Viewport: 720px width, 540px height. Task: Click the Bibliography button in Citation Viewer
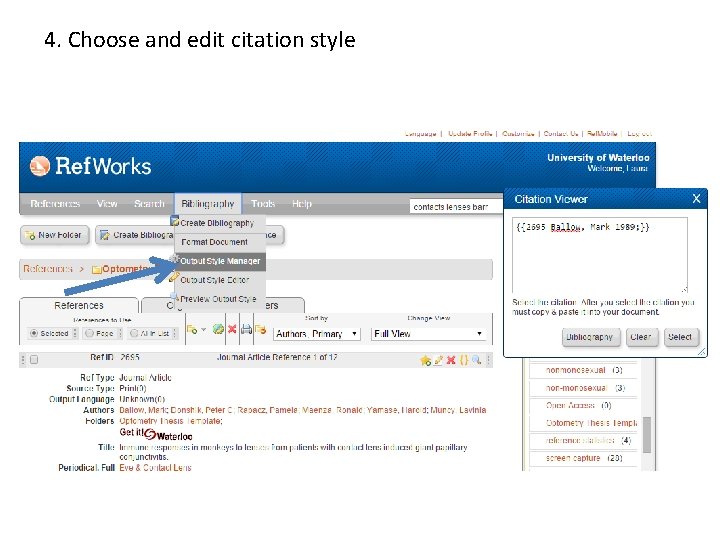591,337
